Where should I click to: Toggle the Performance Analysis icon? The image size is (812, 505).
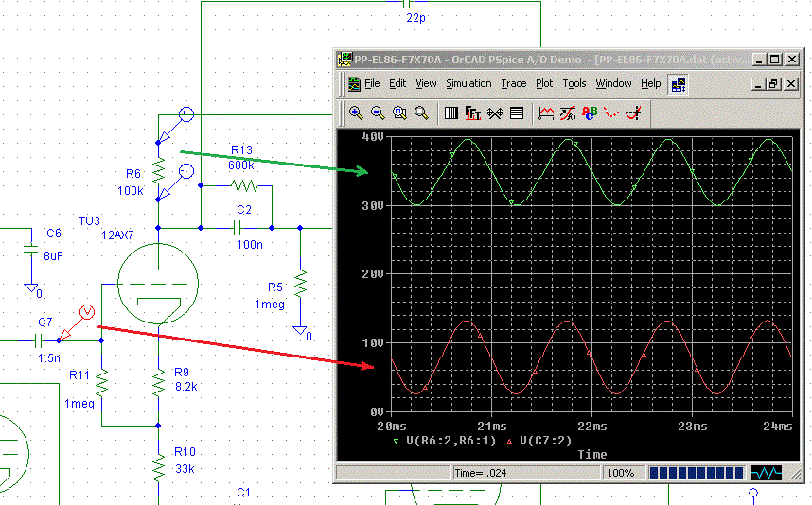[x=495, y=113]
